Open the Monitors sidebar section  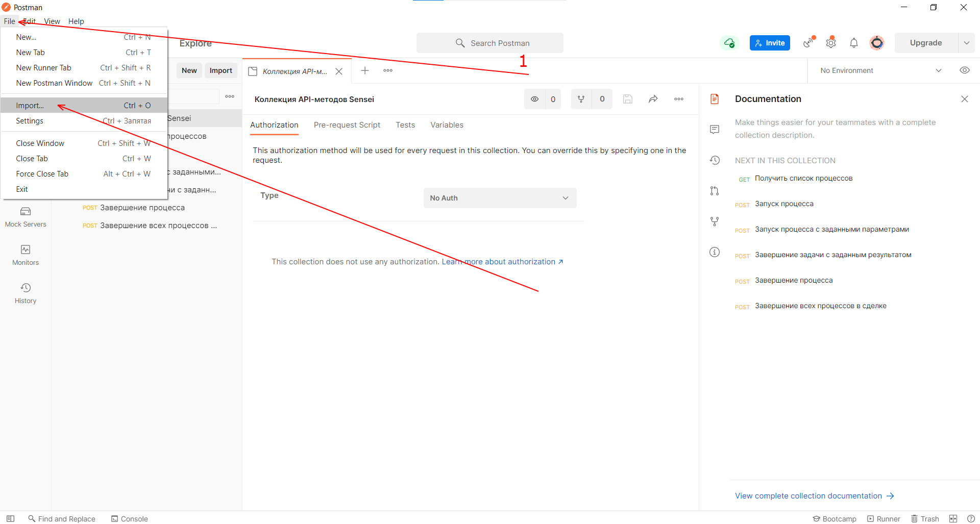pyautogui.click(x=26, y=256)
